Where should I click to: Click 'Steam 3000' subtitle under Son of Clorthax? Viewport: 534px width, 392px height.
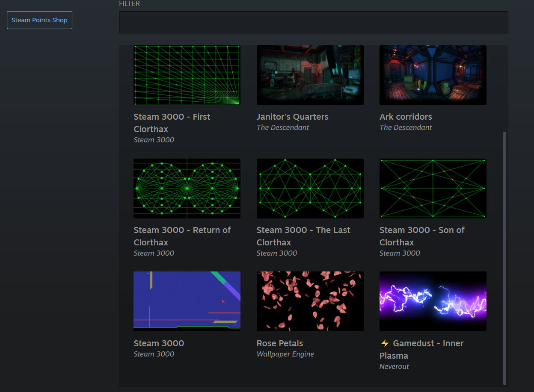(400, 253)
